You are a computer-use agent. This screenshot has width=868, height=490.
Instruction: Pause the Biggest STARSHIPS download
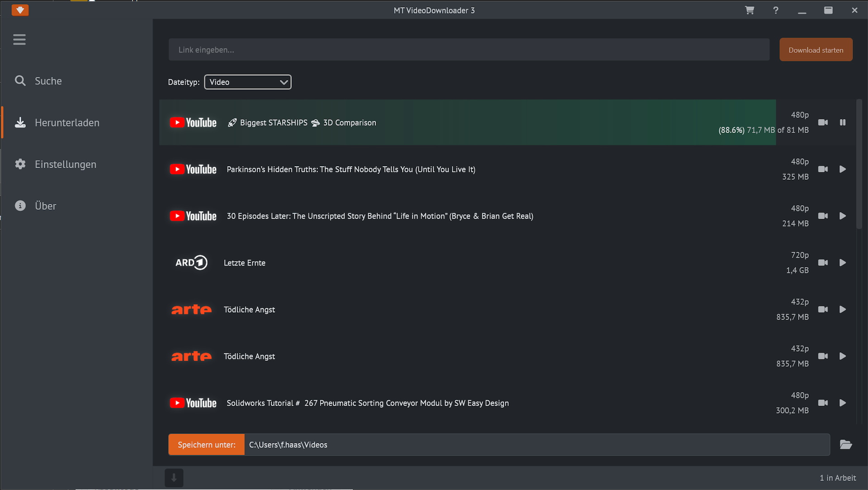(843, 122)
